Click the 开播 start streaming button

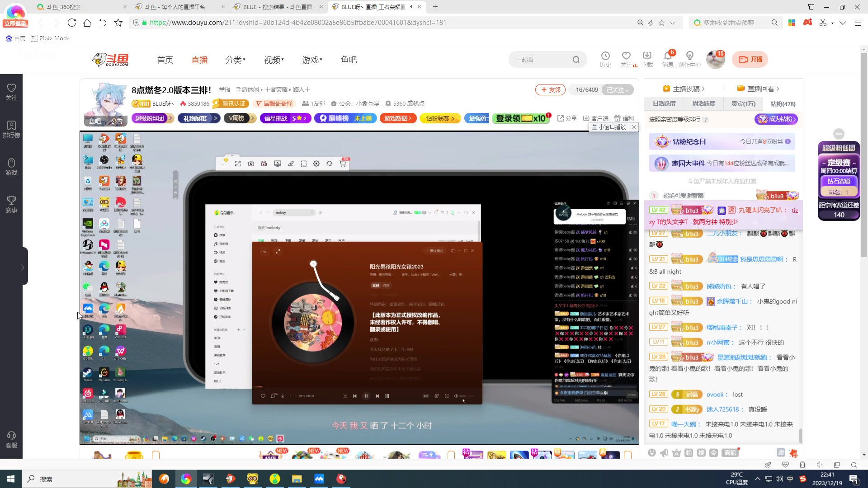(750, 60)
